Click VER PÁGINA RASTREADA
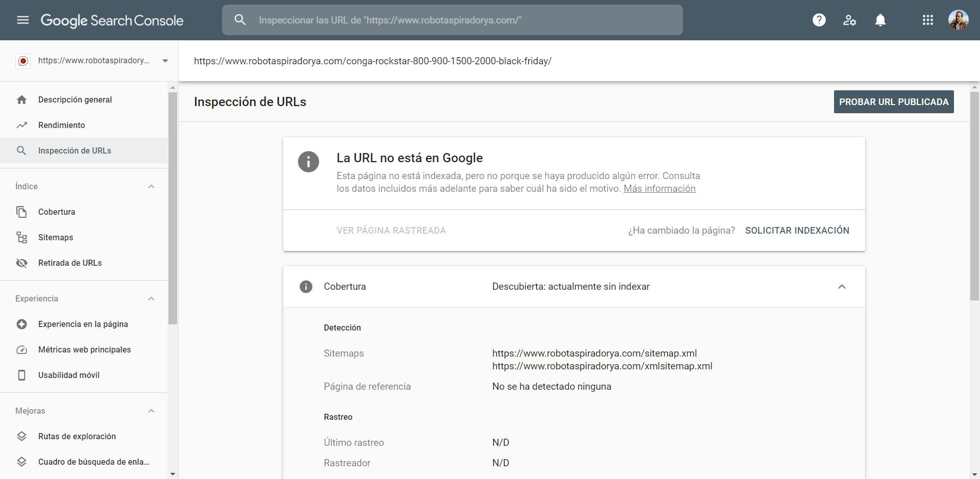This screenshot has width=980, height=479. [x=391, y=231]
